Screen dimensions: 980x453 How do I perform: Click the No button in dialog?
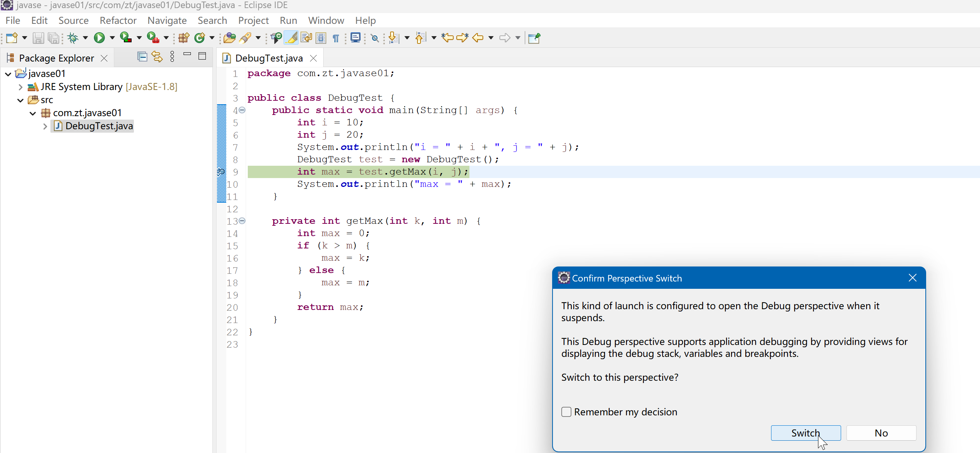(881, 433)
